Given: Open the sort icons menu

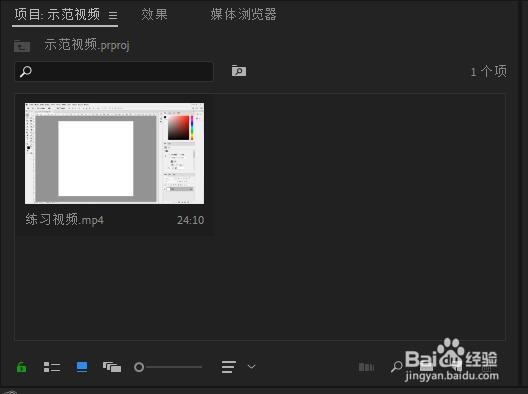Looking at the screenshot, I should pos(229,367).
